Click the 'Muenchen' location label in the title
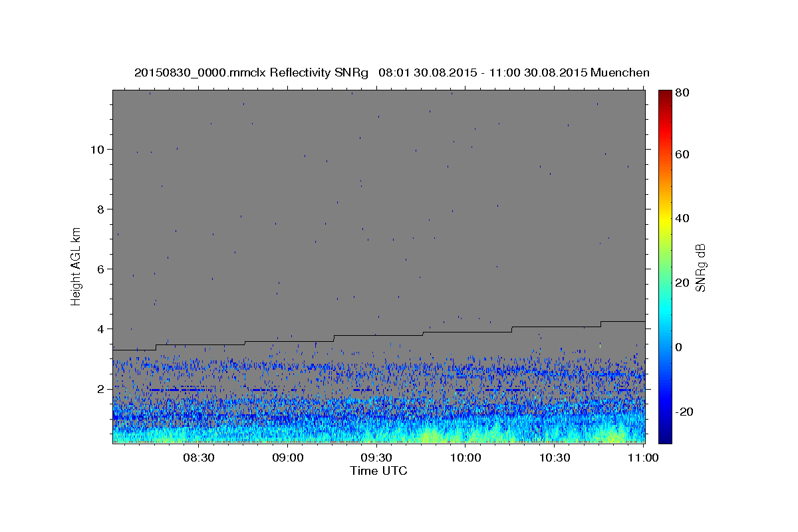Image resolution: width=798 pixels, height=532 pixels. coord(619,72)
